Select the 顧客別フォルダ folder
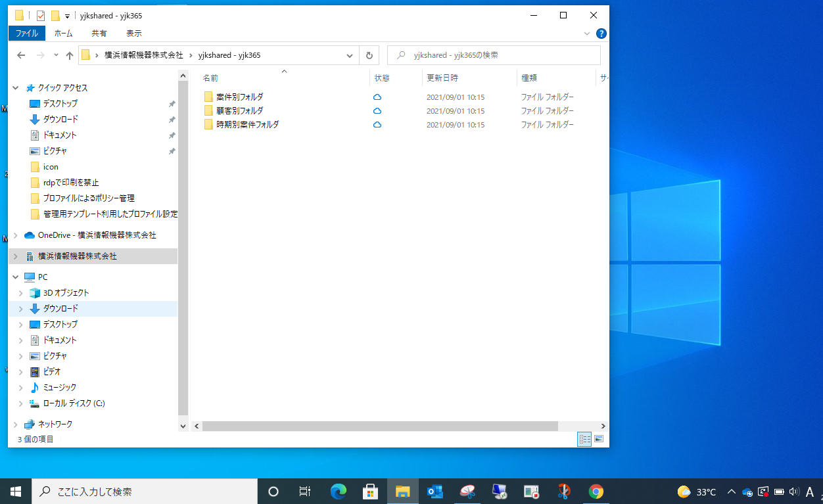The height and width of the screenshot is (504, 823). tap(240, 111)
